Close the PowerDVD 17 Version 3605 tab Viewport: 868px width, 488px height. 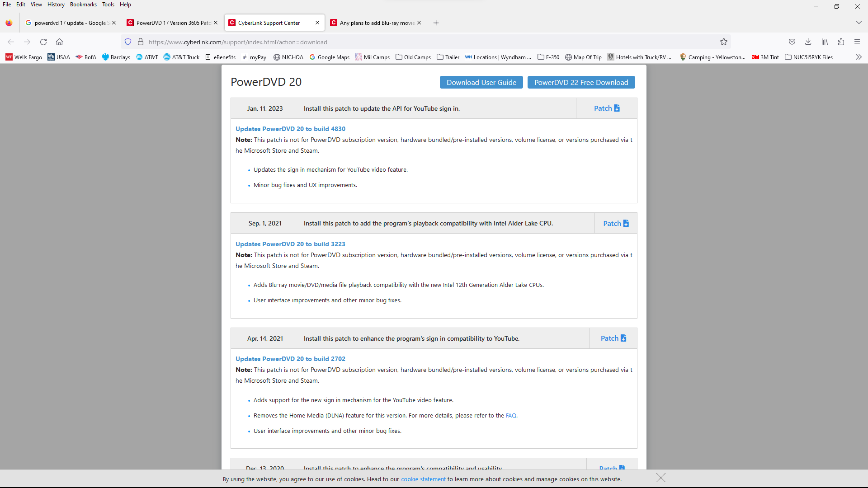(216, 23)
